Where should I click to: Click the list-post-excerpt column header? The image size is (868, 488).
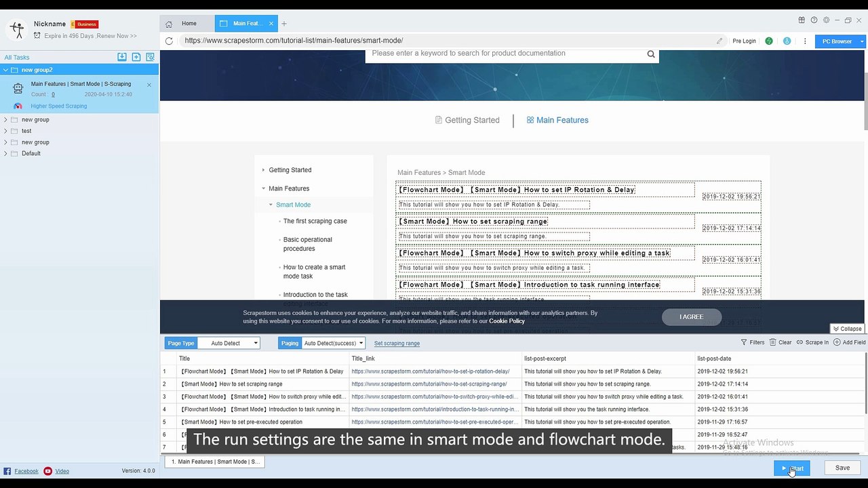[608, 359]
